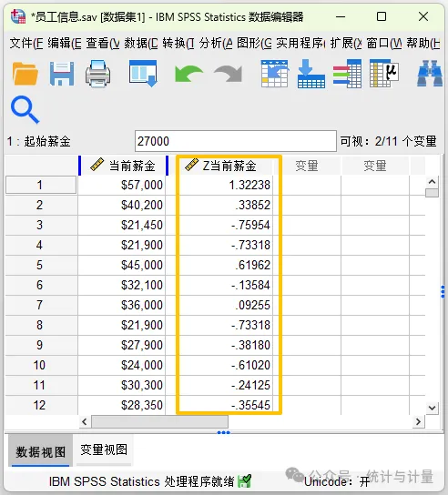Click the Find binoculars icon

[x=430, y=74]
